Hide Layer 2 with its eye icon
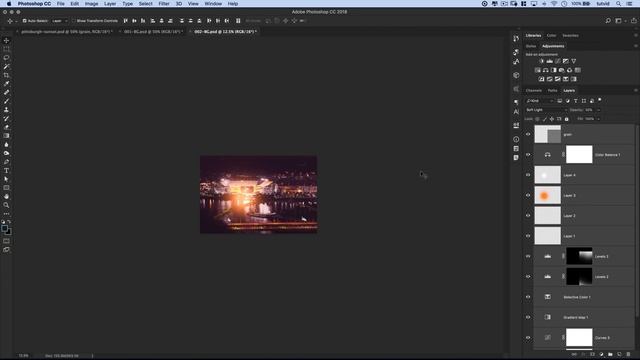The width and height of the screenshot is (640, 360). 528,216
